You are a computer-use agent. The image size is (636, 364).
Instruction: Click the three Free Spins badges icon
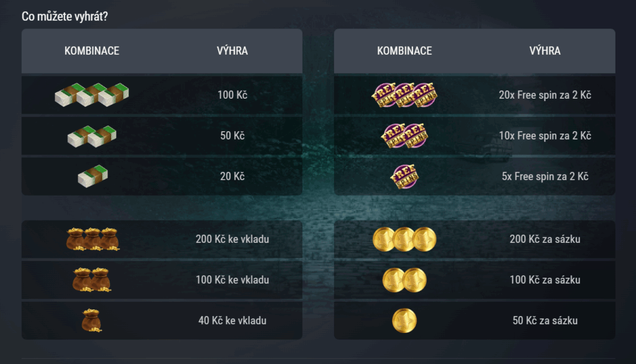(404, 95)
